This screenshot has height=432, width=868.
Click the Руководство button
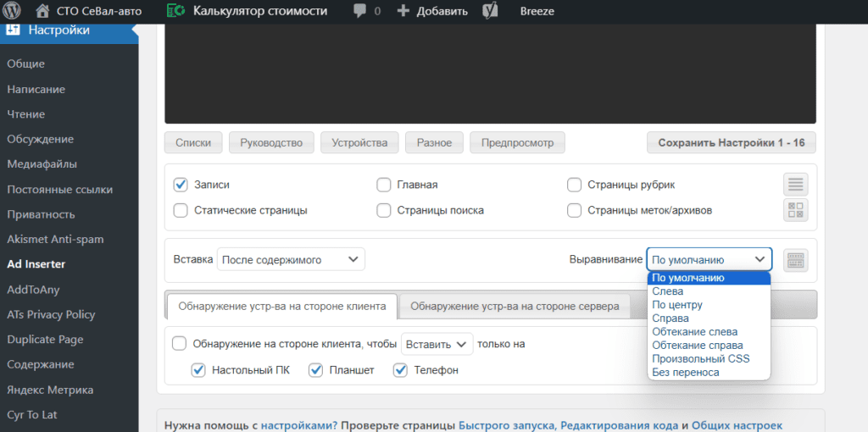pos(271,142)
